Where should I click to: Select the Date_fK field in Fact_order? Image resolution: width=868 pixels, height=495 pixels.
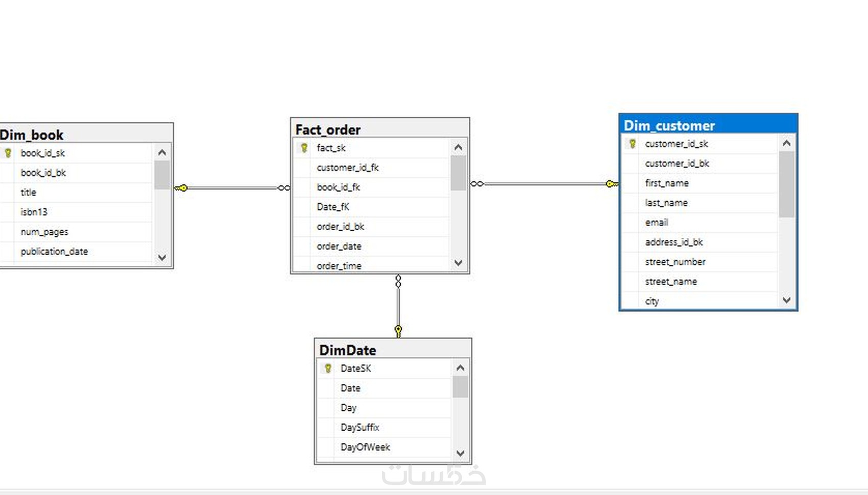pyautogui.click(x=333, y=207)
